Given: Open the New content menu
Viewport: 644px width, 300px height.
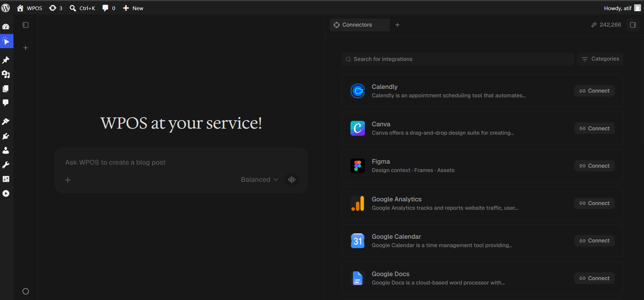Looking at the screenshot, I should point(133,8).
